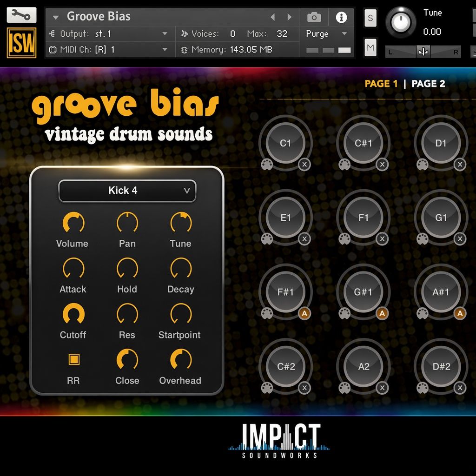The height and width of the screenshot is (476, 476).
Task: Go to next instrument arrow
Action: tap(289, 17)
